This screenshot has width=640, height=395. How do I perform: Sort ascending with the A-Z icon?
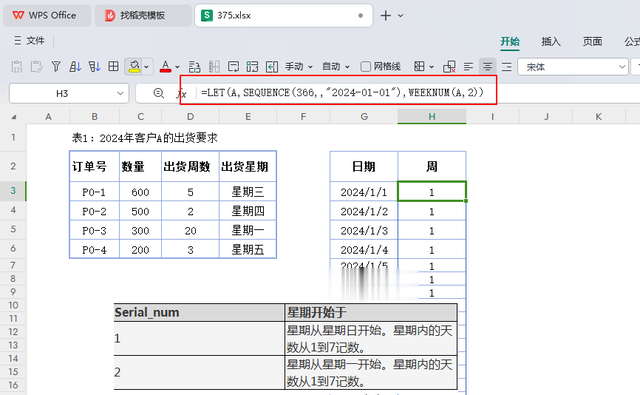pyautogui.click(x=75, y=67)
